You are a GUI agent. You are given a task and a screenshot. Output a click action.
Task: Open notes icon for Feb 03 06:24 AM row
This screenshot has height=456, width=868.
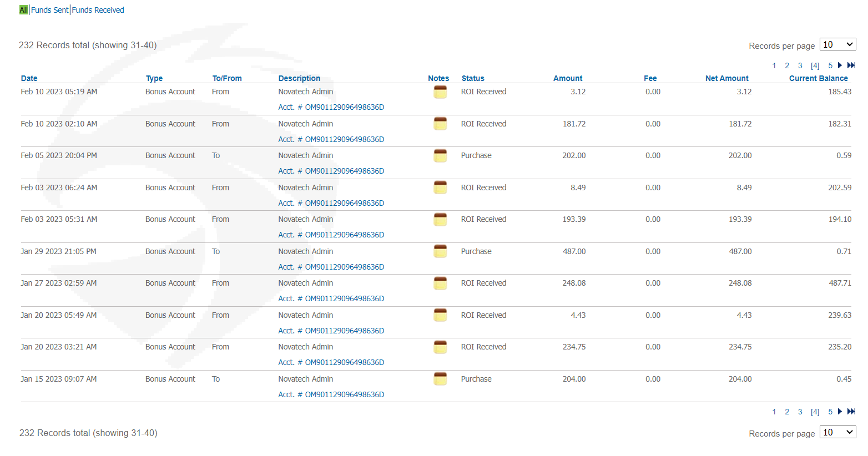(x=440, y=188)
